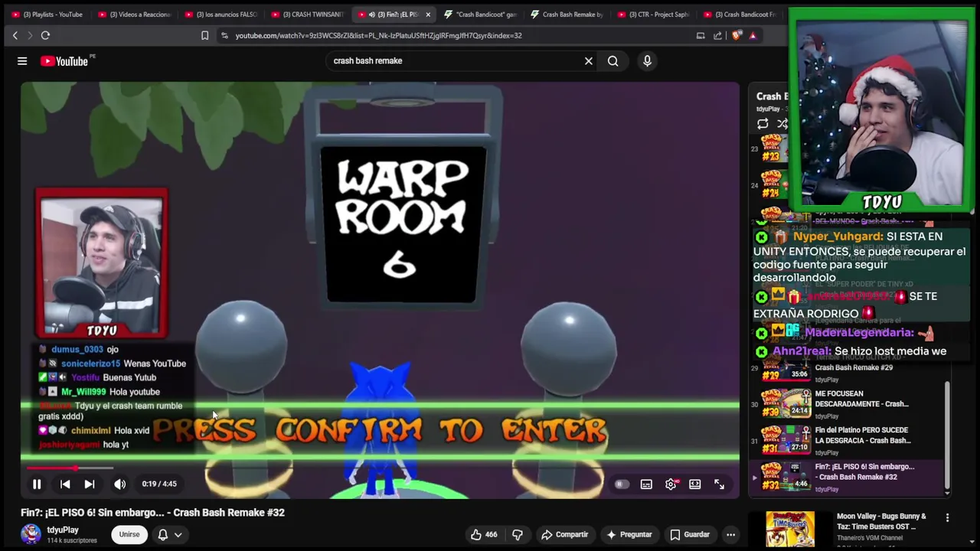Click the red playhead scrubber
This screenshot has width=980, height=551.
(x=75, y=468)
